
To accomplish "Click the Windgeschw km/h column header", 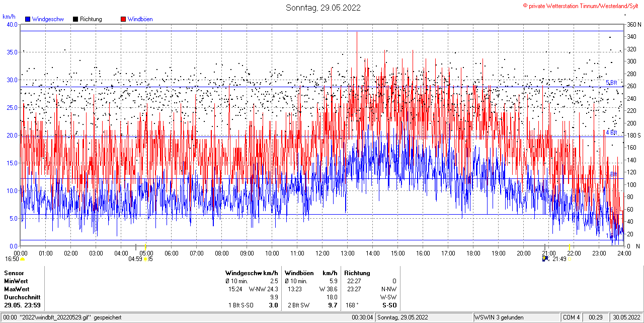I will [x=252, y=273].
